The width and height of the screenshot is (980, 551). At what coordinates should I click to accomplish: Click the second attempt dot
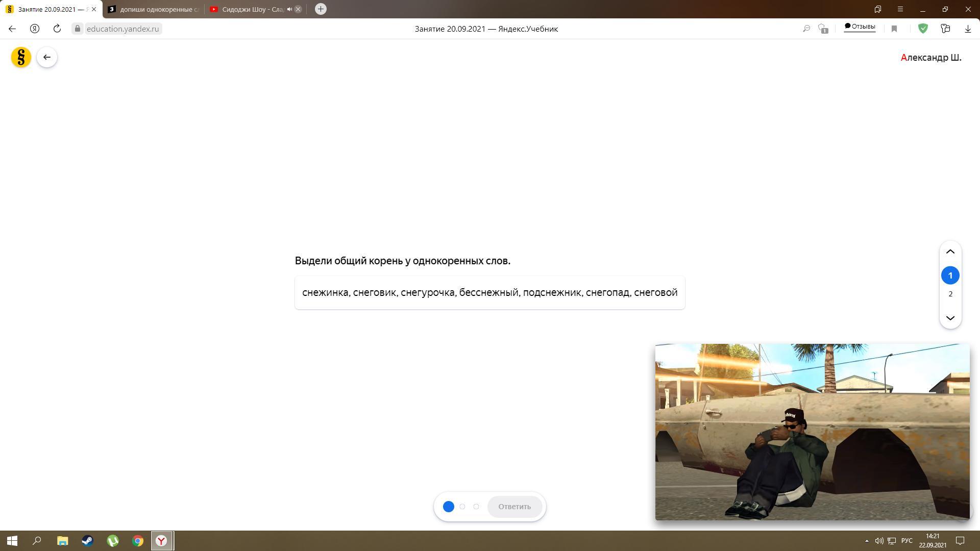tap(462, 507)
